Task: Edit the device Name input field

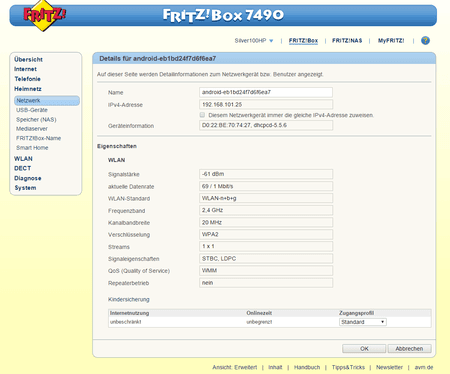Action: pos(266,92)
